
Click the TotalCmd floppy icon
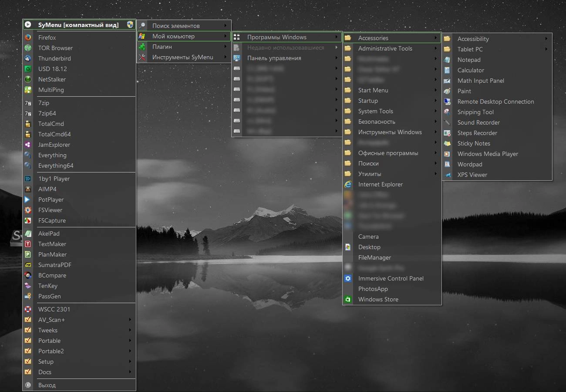pyautogui.click(x=28, y=124)
